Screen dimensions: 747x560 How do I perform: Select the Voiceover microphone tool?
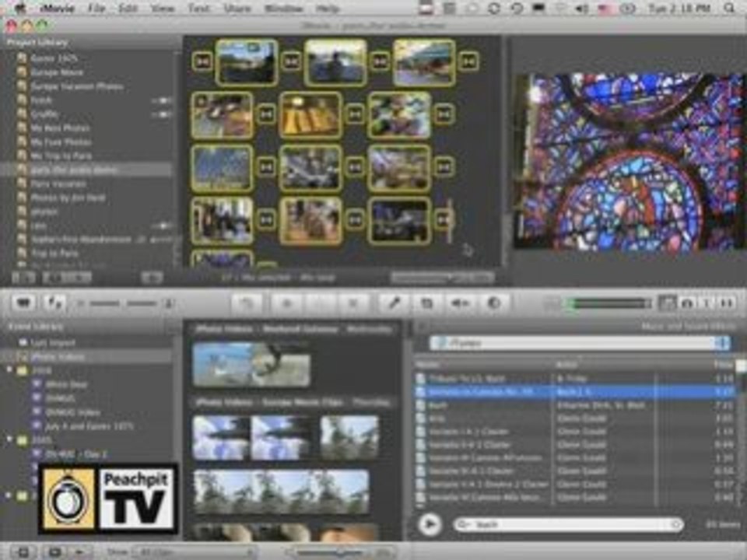coord(394,303)
